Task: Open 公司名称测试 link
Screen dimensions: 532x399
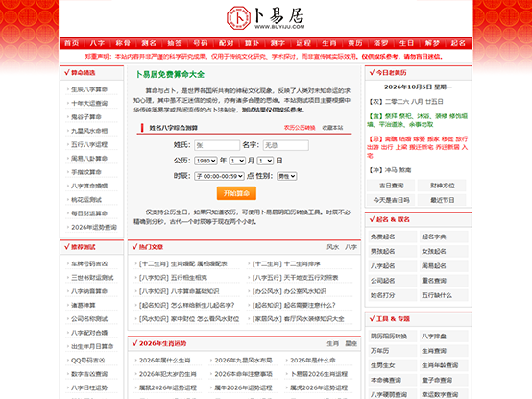Action: [89, 319]
